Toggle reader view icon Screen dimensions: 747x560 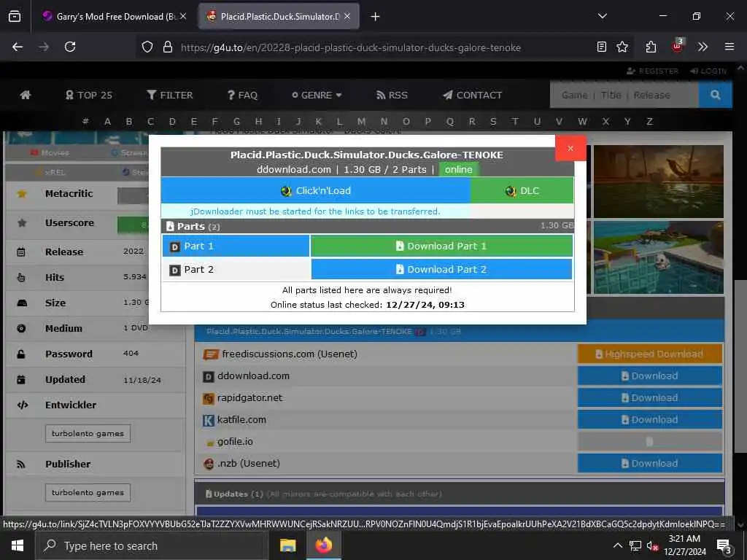[602, 47]
